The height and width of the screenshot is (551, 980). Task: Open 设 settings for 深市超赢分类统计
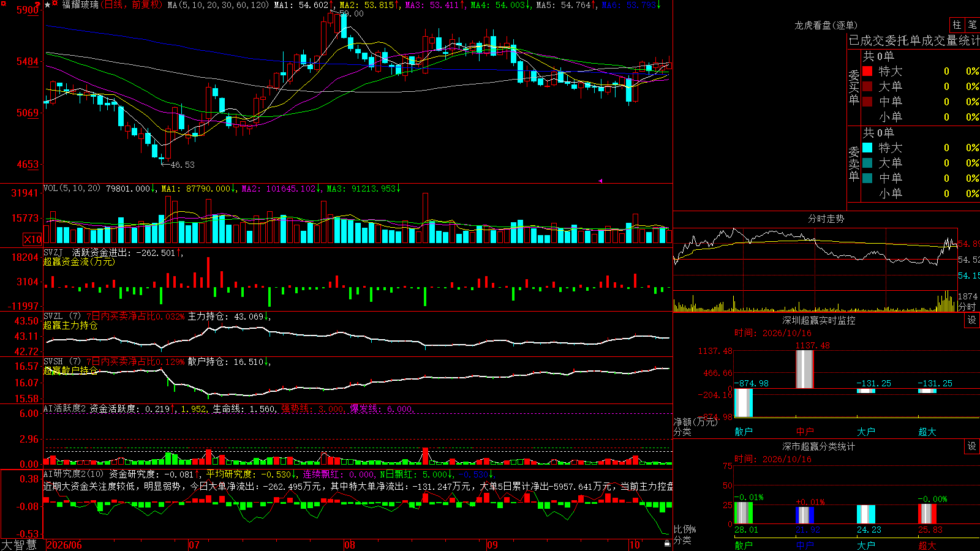coord(972,446)
